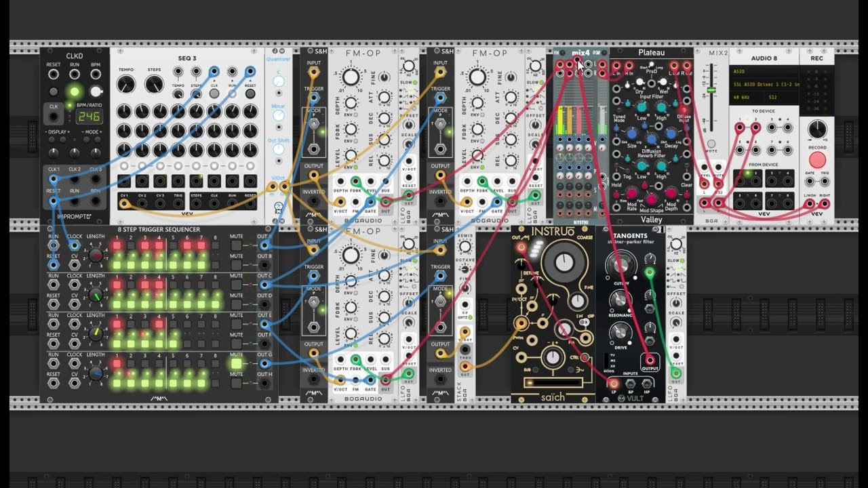Image resolution: width=868 pixels, height=488 pixels.
Task: Click the large COARSE knob on Instruo saich
Action: (x=564, y=262)
